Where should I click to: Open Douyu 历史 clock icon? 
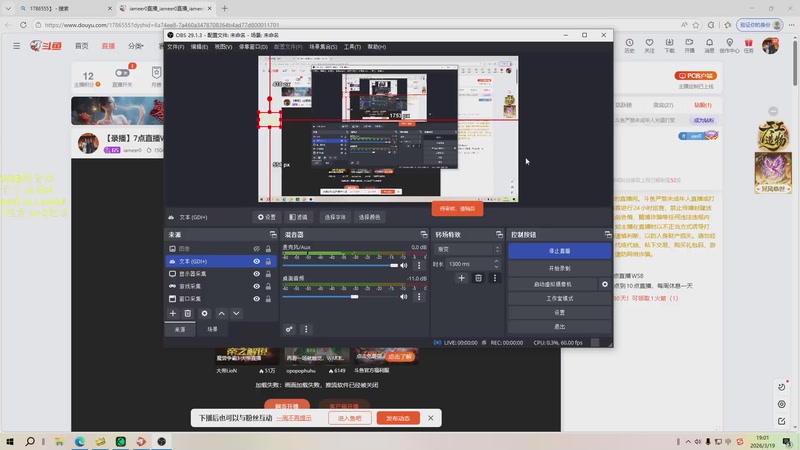[x=630, y=45]
